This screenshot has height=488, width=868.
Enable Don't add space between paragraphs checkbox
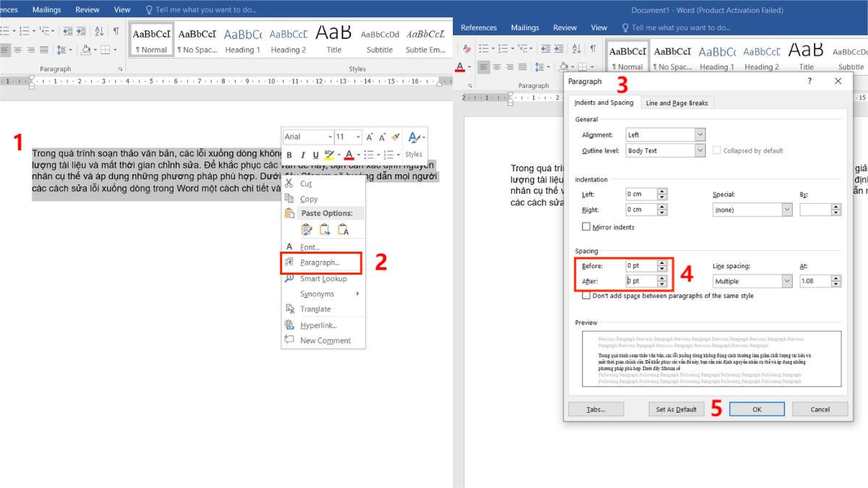[586, 296]
